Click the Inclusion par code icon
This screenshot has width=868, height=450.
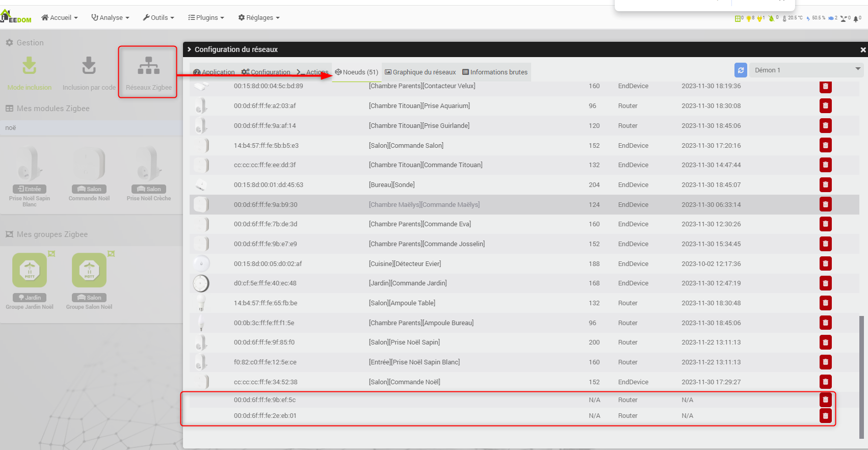[89, 66]
